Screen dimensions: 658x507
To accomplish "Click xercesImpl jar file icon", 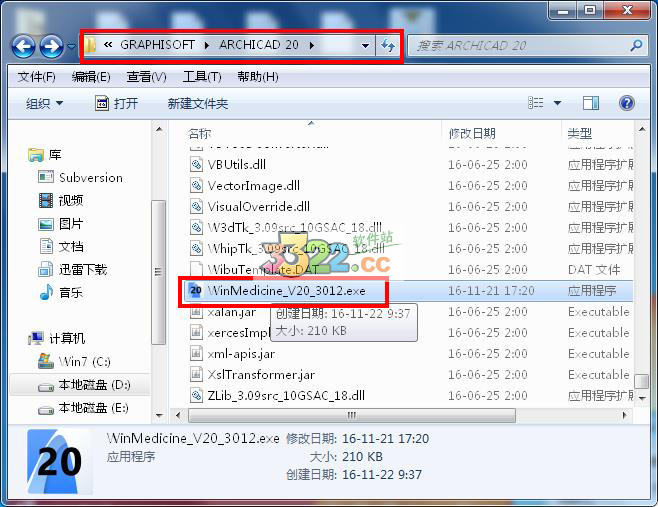I will (x=196, y=332).
